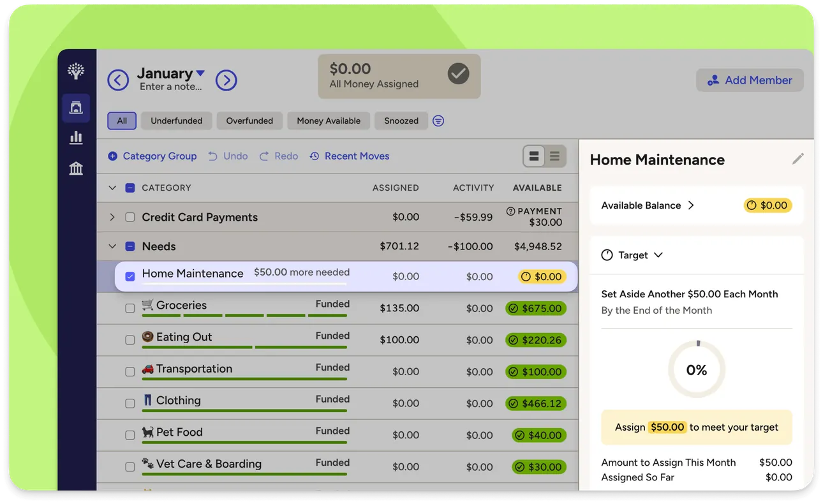
Task: Click Pet Food $40.00 available pill
Action: (x=539, y=435)
